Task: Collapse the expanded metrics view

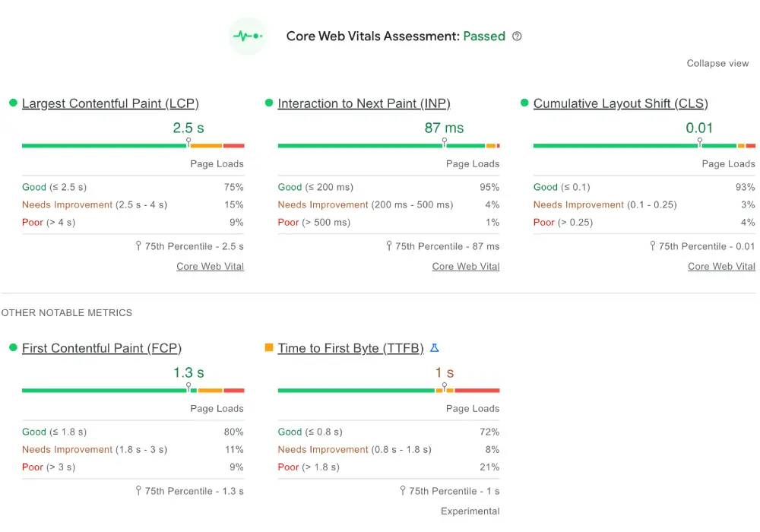Action: [717, 64]
